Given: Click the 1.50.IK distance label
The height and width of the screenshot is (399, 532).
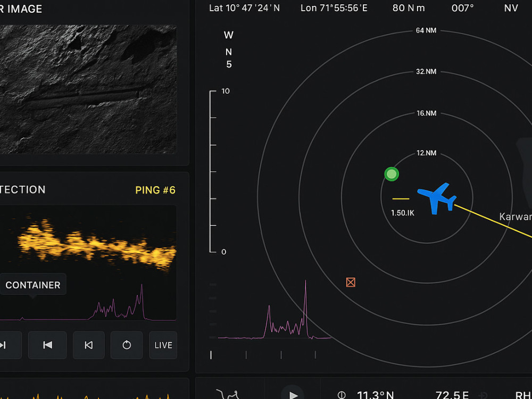Looking at the screenshot, I should tap(402, 213).
